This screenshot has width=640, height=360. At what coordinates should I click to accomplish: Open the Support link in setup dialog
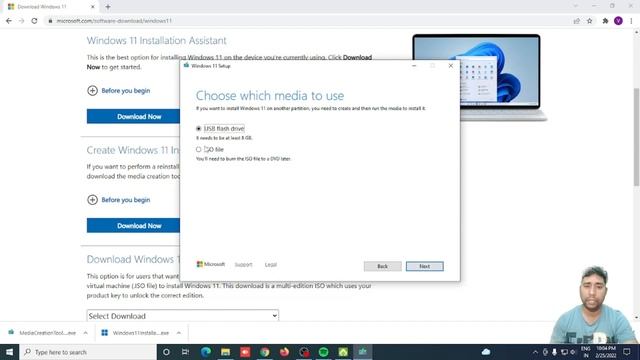tap(243, 264)
